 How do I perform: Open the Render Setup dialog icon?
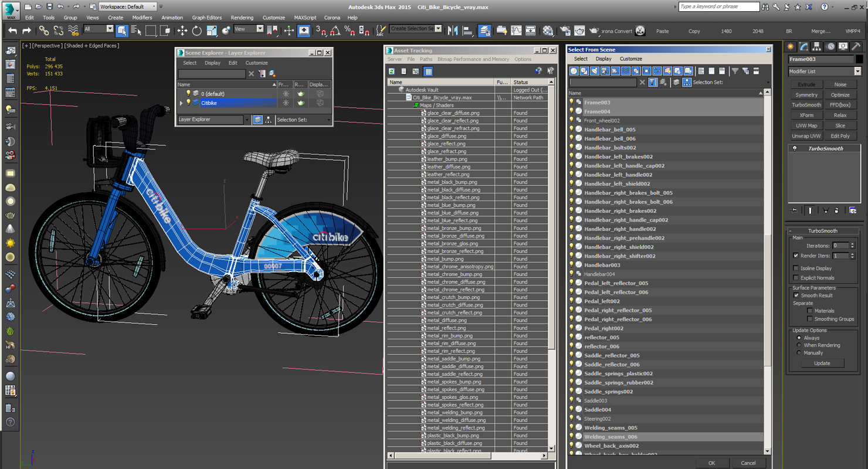tap(565, 30)
